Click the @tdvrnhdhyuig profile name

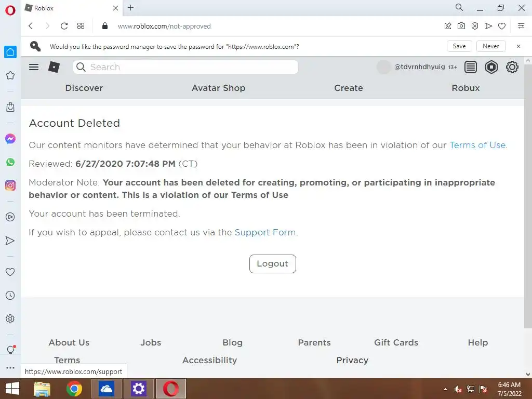pyautogui.click(x=419, y=67)
